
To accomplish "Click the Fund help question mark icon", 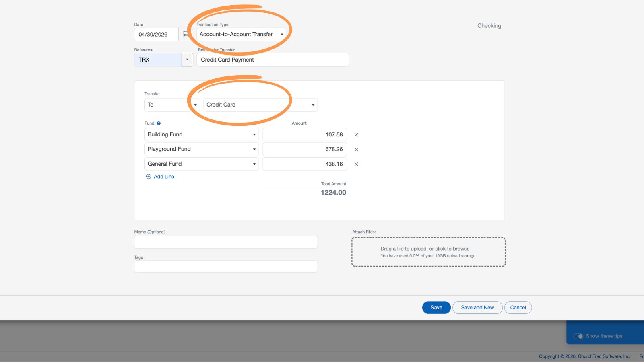I will (x=159, y=123).
